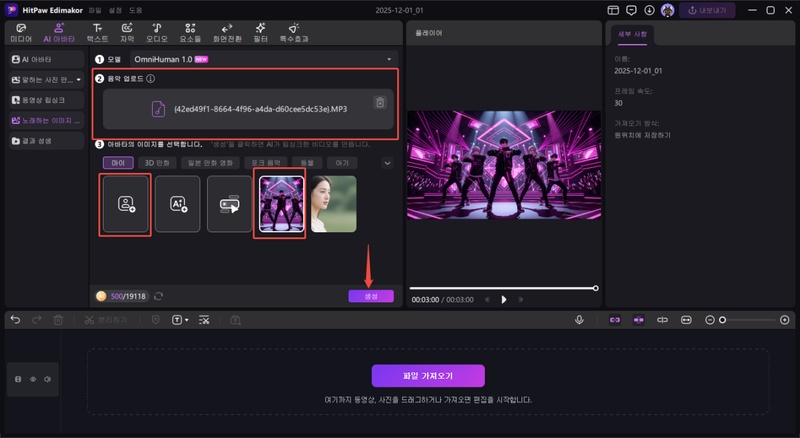Click the player progress bar
This screenshot has height=438, width=800.
click(x=504, y=288)
